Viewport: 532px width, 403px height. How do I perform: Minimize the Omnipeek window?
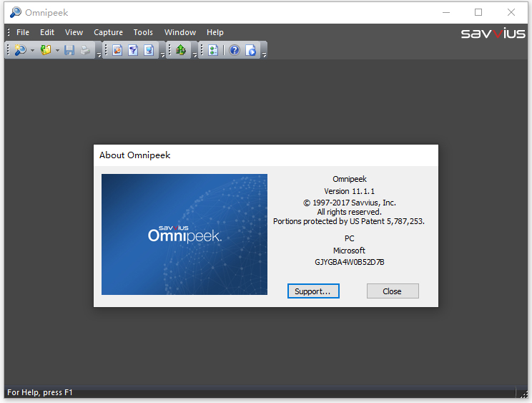point(446,12)
